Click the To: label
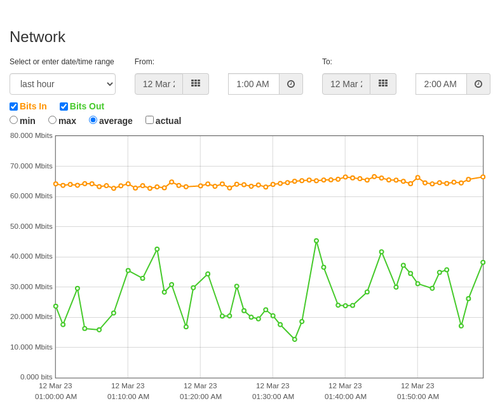 327,62
